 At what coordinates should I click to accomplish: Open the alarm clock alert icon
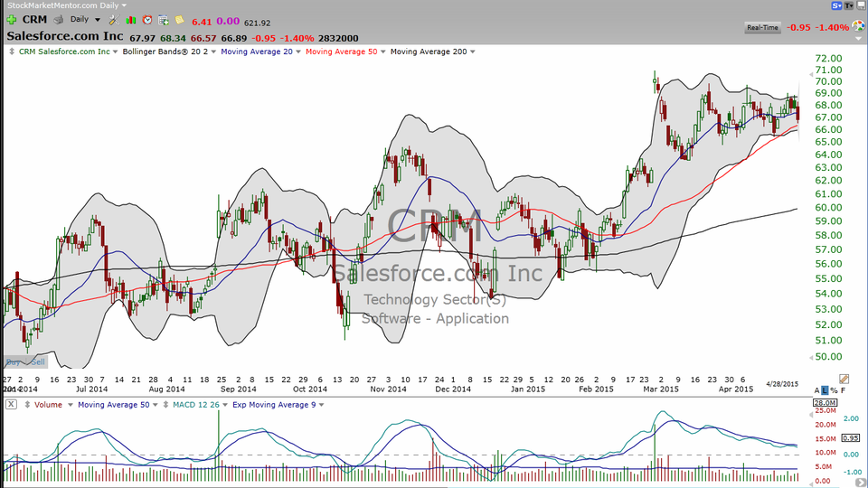click(147, 20)
